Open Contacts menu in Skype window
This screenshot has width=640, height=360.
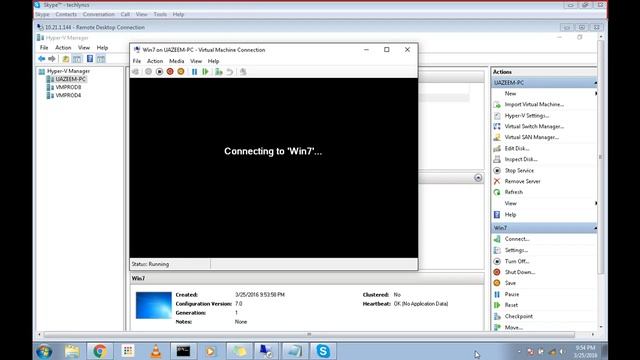click(66, 14)
